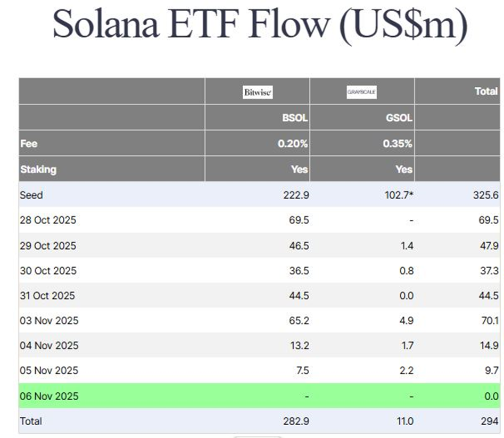Click the 28 Oct 2025 date row
The image size is (504, 438).
coord(48,220)
